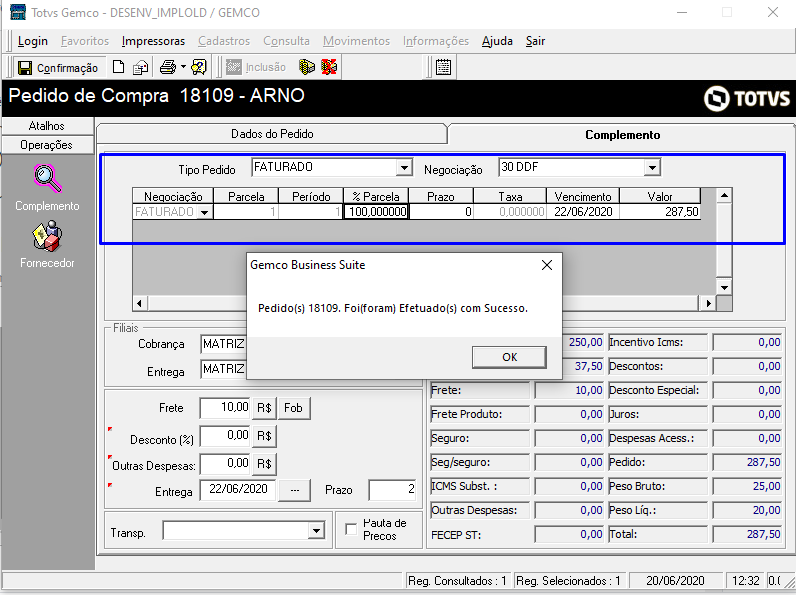Click the Prazo field with value 2
Screen dimensions: 796x595
(x=392, y=490)
